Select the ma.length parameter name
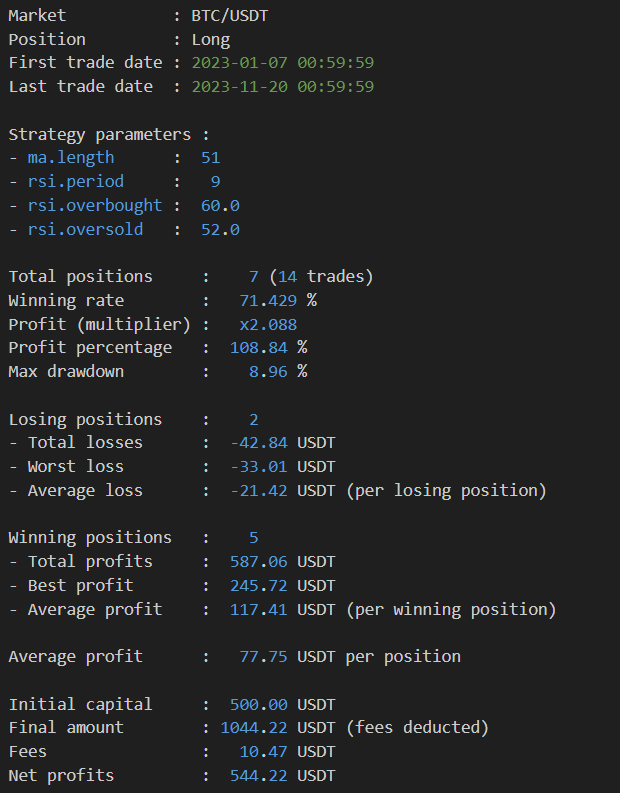Screen dimensions: 620x793 tap(71, 158)
